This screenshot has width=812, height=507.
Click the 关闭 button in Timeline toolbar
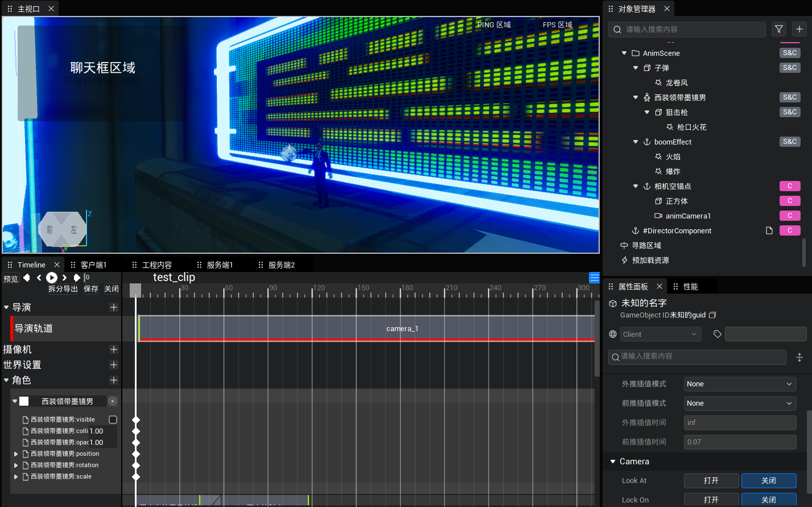click(112, 288)
